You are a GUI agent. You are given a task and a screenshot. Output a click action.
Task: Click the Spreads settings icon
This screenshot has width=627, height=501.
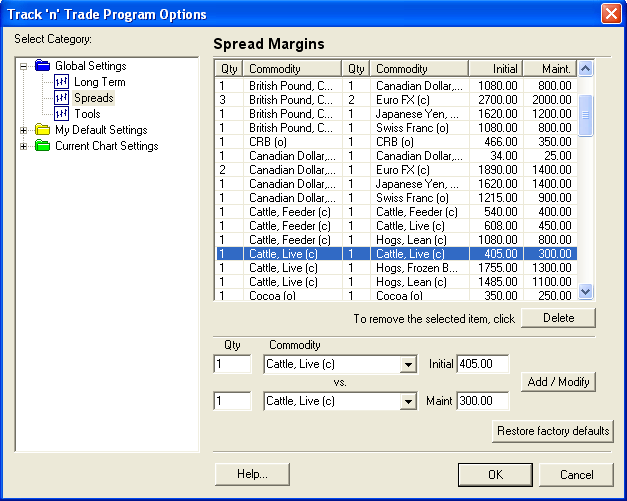click(x=61, y=98)
